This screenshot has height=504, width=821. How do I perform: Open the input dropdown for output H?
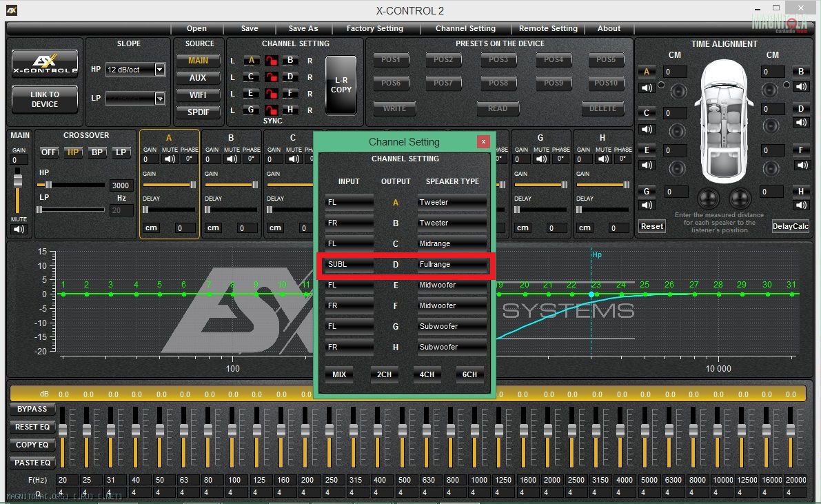click(349, 347)
